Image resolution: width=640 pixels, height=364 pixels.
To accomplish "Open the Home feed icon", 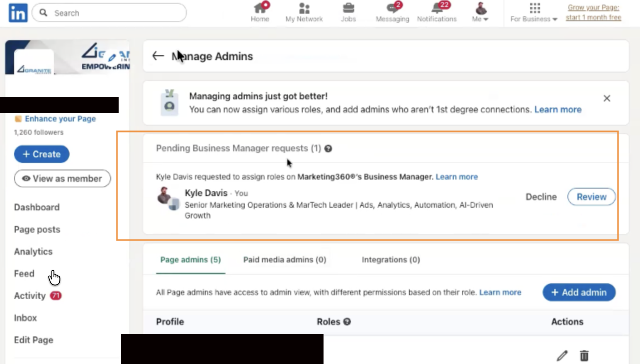I will (x=260, y=9).
